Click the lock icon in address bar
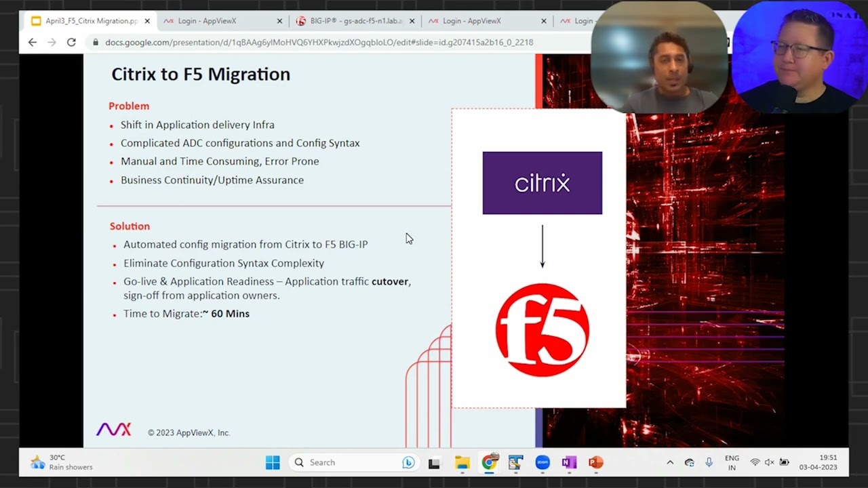 point(96,42)
